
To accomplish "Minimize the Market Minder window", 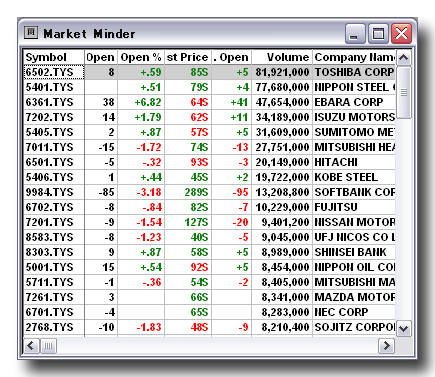I will [x=355, y=33].
